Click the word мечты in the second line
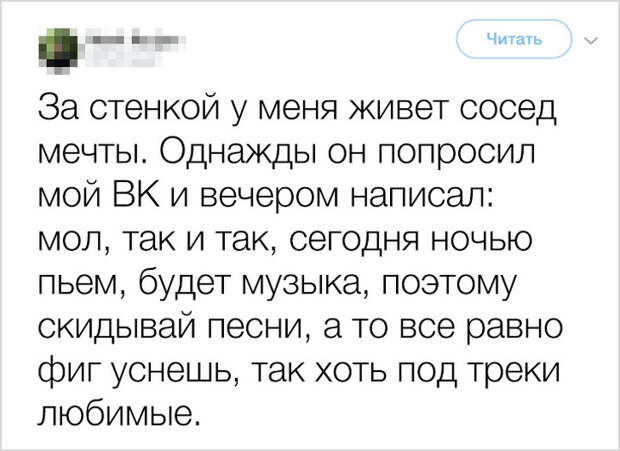The height and width of the screenshot is (451, 620). click(x=91, y=153)
